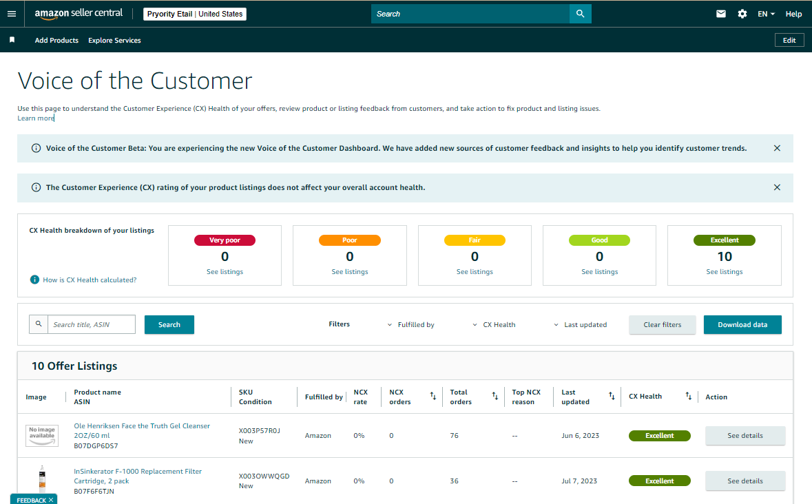812x504 pixels.
Task: Click the Learn more link
Action: (x=36, y=118)
